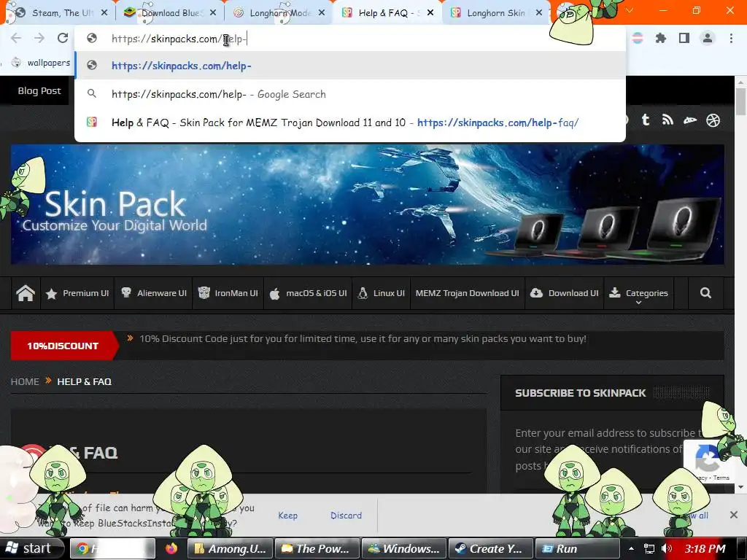Click the volume icon in system tray
Image resolution: width=747 pixels, height=560 pixels.
[x=667, y=548]
